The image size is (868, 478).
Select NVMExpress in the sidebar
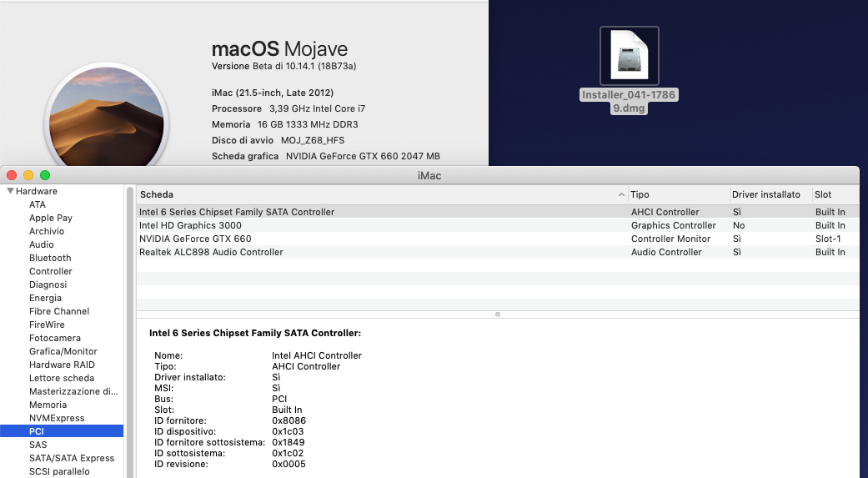[x=57, y=418]
